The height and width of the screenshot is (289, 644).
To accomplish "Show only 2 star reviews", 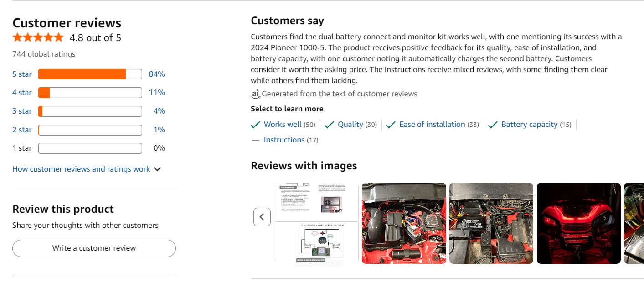I will pyautogui.click(x=22, y=130).
